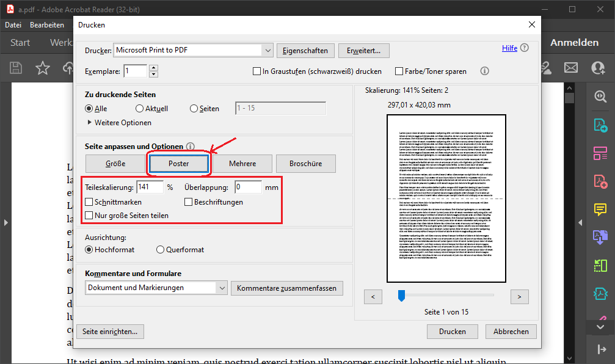Click the star bookmark icon in Acrobat toolbar

(x=42, y=68)
